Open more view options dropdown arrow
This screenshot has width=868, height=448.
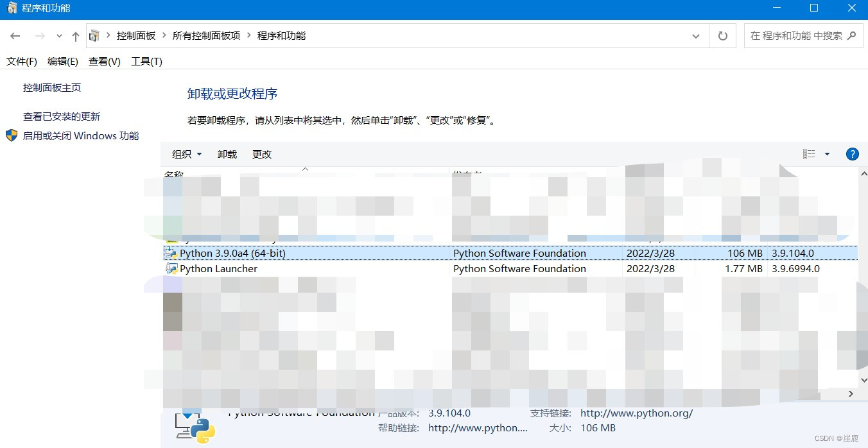[x=827, y=154]
